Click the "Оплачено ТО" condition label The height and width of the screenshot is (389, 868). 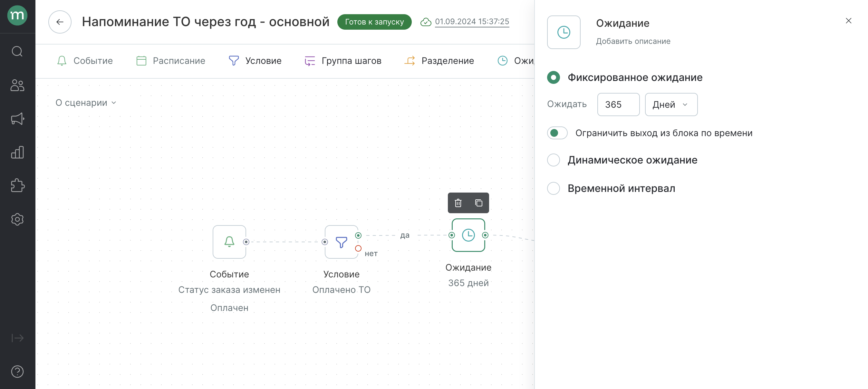coord(341,290)
